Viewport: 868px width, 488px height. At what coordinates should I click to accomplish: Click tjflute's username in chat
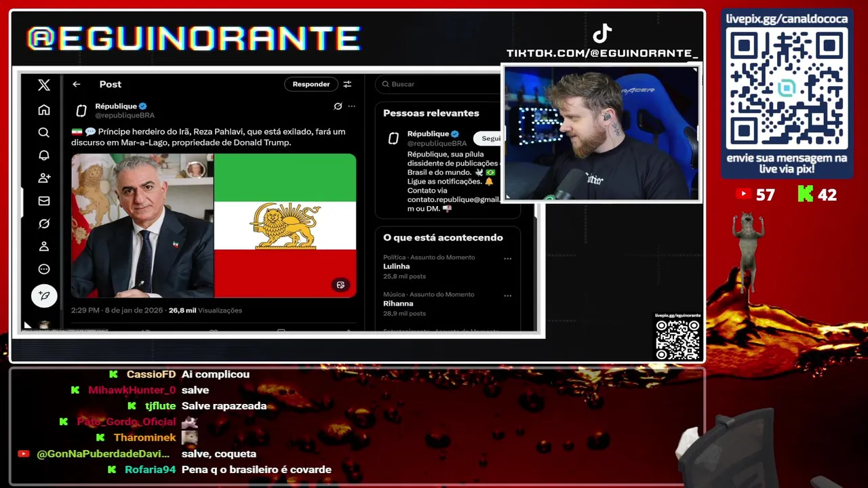pos(160,406)
